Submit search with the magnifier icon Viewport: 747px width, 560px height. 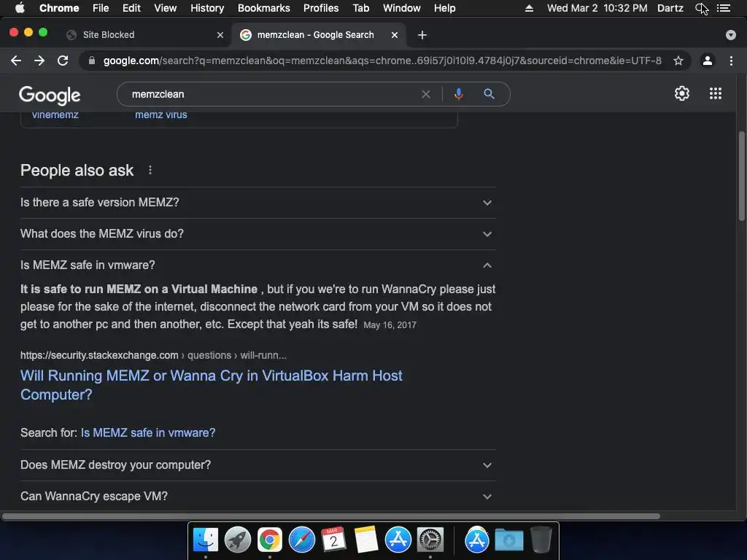[489, 94]
